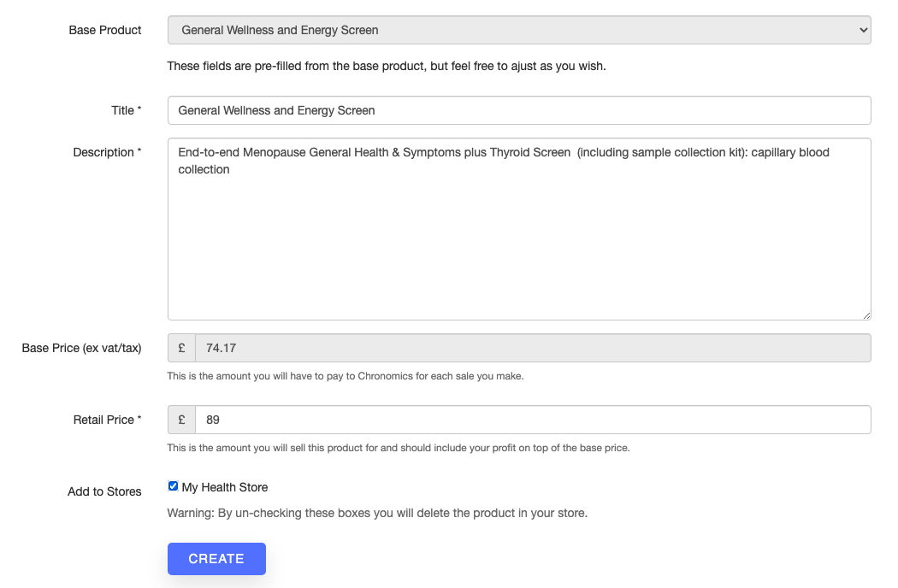898x588 pixels.
Task: Click inside the Description text area
Action: [519, 229]
